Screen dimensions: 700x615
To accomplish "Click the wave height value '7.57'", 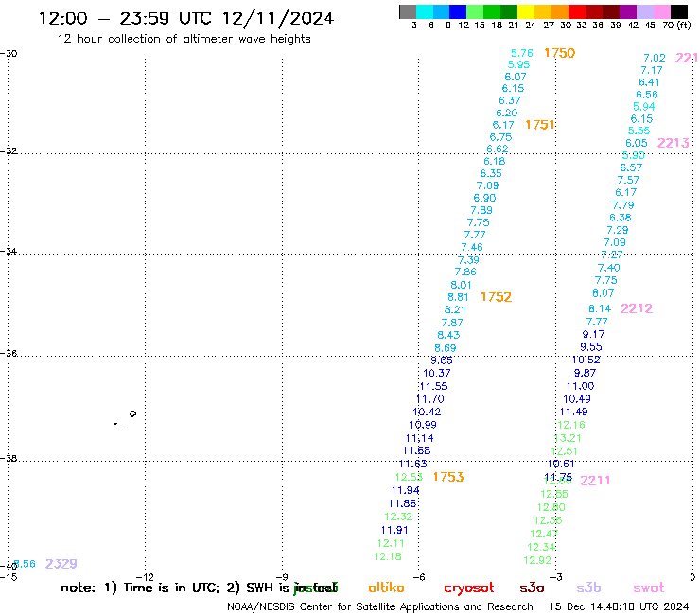I will point(628,180).
